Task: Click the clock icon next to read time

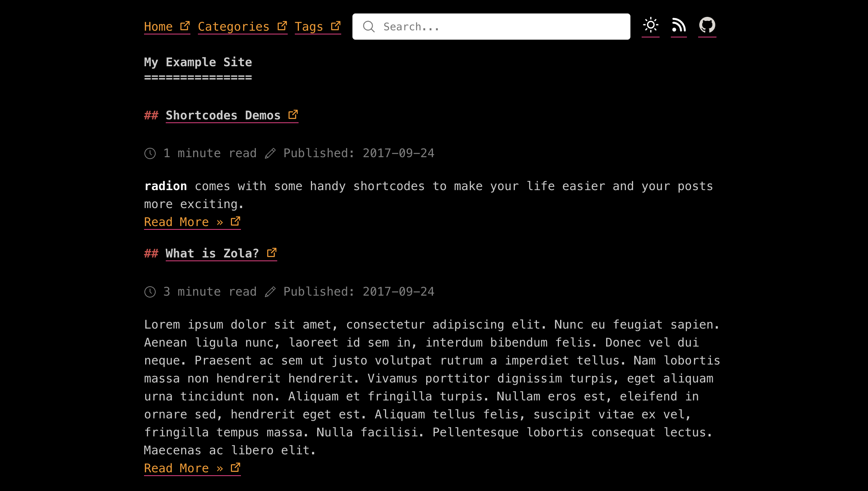Action: pos(150,153)
